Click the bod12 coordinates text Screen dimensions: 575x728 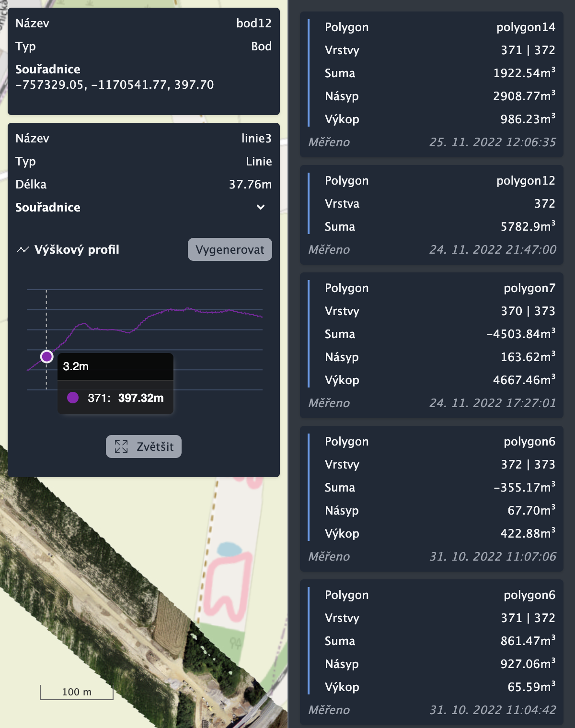point(115,85)
